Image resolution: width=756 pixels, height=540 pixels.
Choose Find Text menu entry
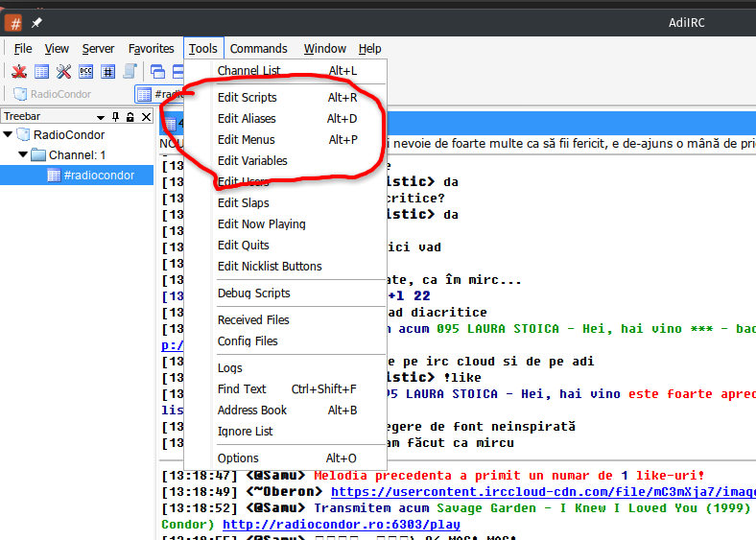[286, 389]
